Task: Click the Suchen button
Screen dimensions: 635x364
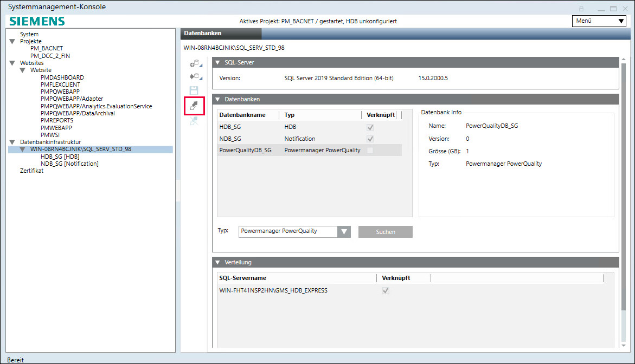Action: coord(385,232)
